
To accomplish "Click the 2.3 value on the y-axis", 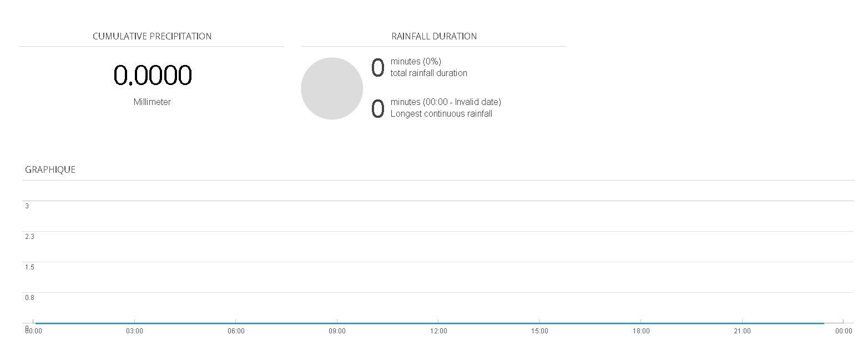I will point(29,237).
